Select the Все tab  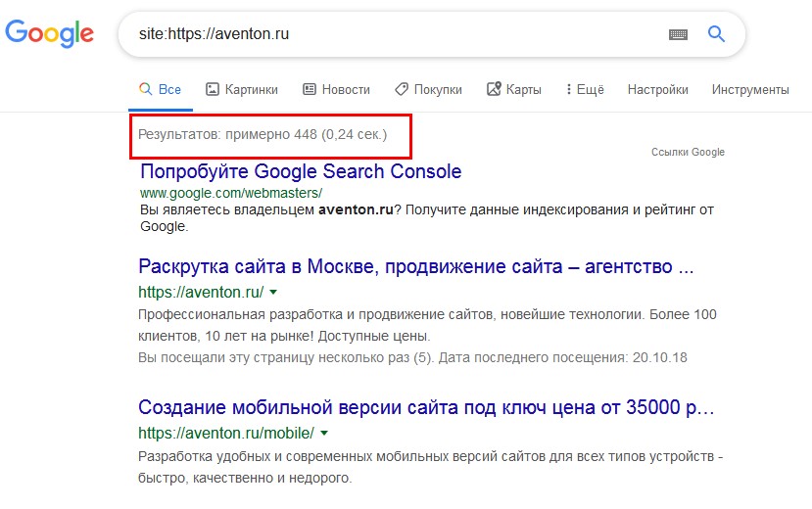[x=160, y=89]
